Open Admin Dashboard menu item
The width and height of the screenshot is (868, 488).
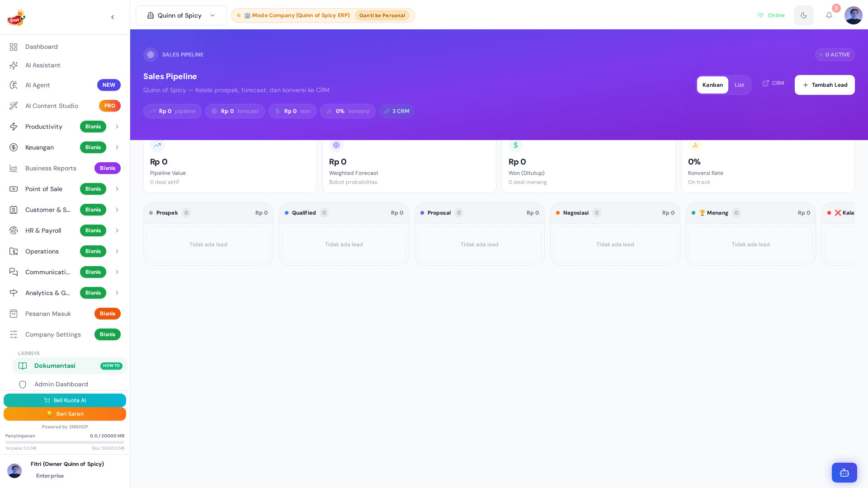70,385
